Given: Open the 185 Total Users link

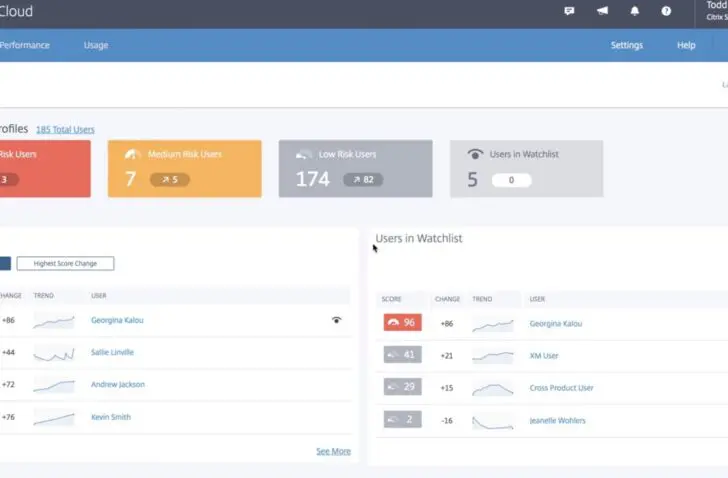Looking at the screenshot, I should coord(65,129).
